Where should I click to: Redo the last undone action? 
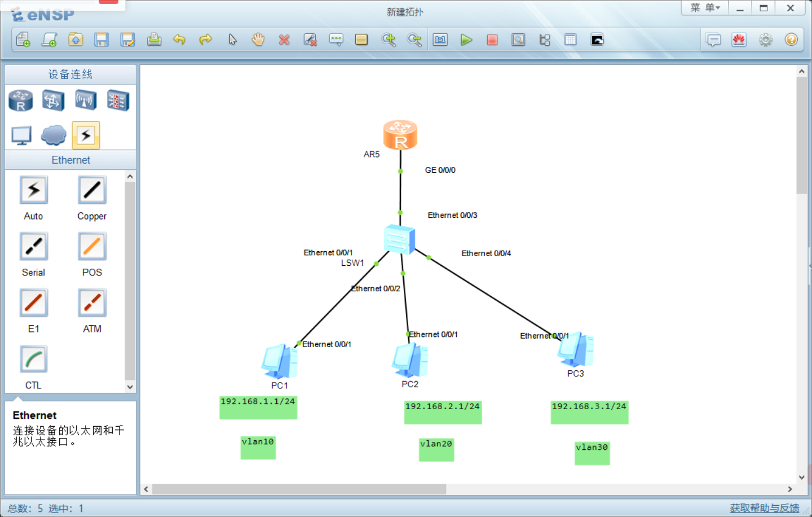[x=206, y=40]
